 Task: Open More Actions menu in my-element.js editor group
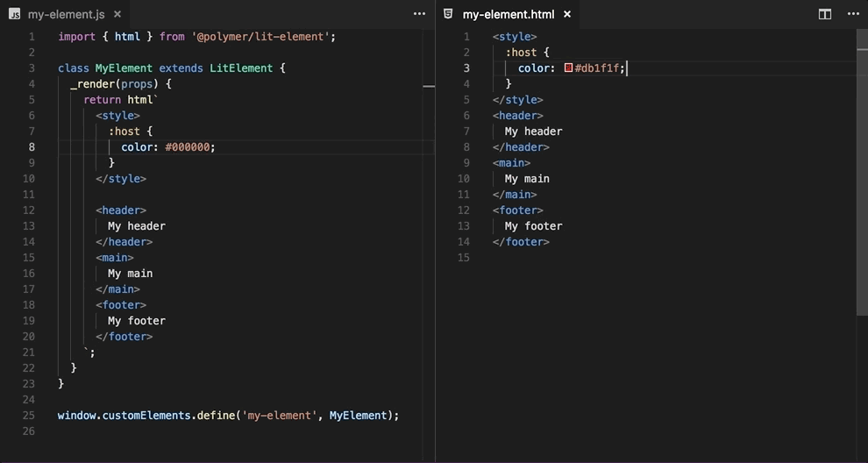[420, 14]
